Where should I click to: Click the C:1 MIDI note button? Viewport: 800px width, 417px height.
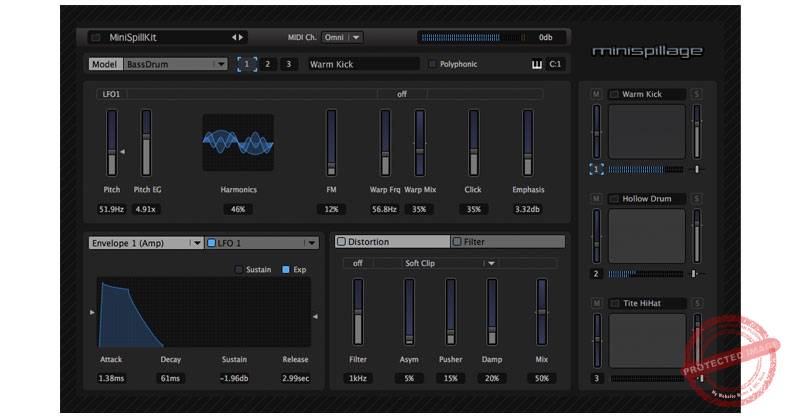coord(555,64)
